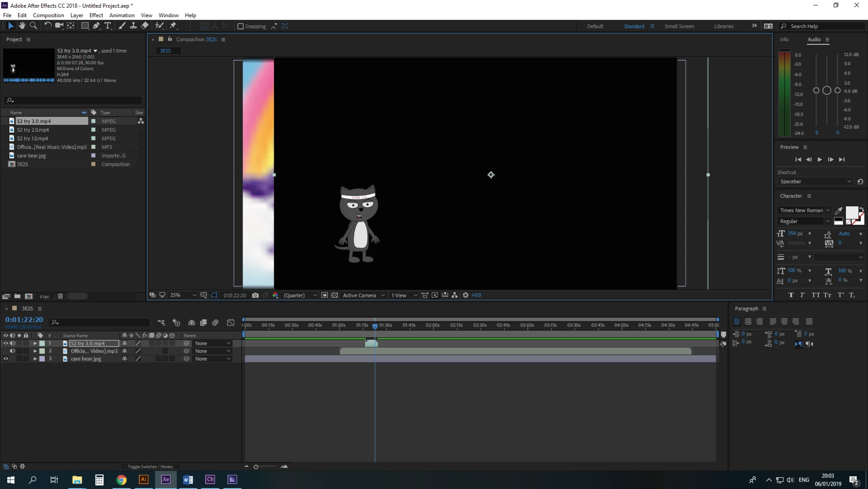Screen dimensions: 868x489
Task: Delete selected project item with trash icon
Action: click(x=60, y=296)
